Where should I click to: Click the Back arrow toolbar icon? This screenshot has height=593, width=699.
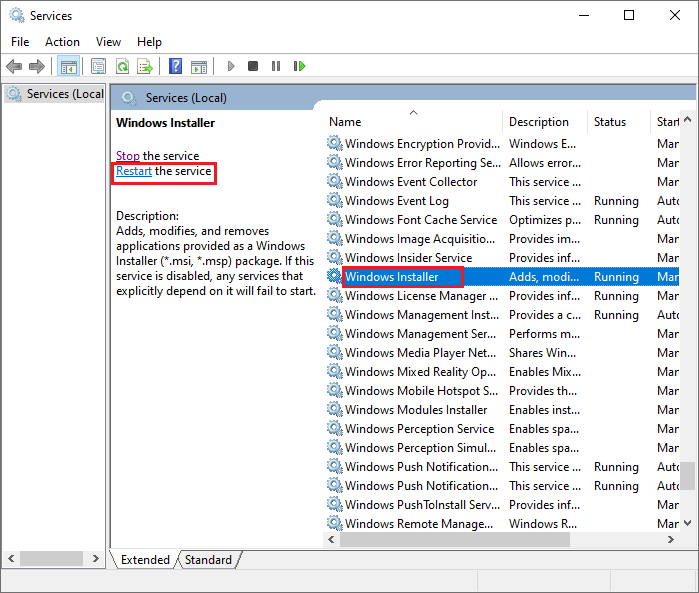(14, 67)
